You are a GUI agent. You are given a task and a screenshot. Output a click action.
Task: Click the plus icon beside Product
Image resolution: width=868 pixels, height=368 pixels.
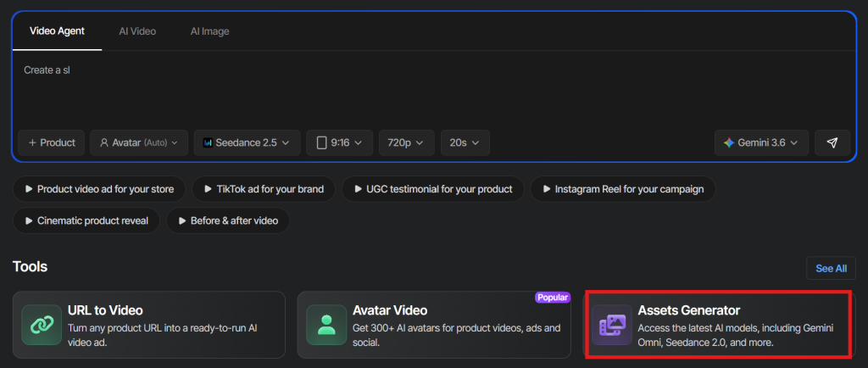(x=31, y=142)
